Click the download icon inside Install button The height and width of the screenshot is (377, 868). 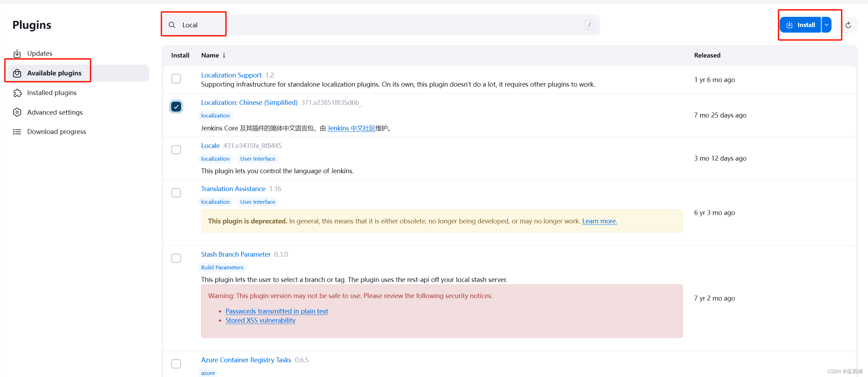click(x=789, y=25)
